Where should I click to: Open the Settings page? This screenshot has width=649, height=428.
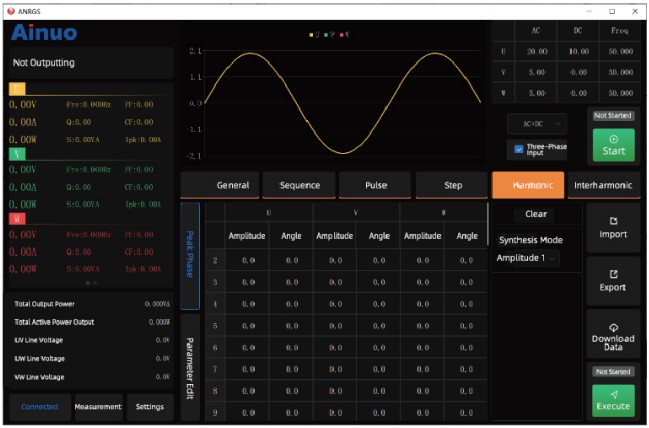point(150,406)
